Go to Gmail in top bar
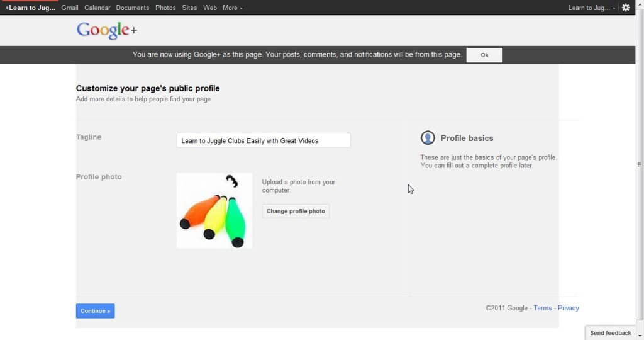 [70, 8]
